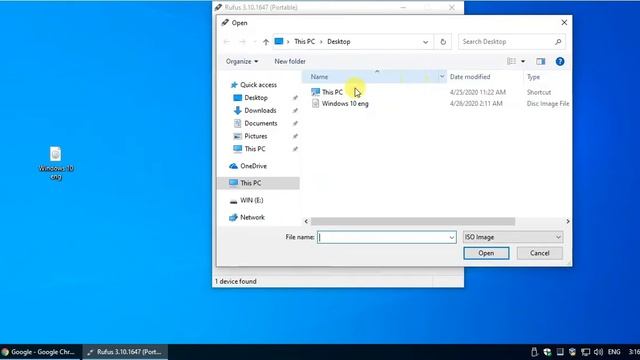The image size is (640, 360).
Task: Click the search magnifier icon
Action: tap(558, 42)
